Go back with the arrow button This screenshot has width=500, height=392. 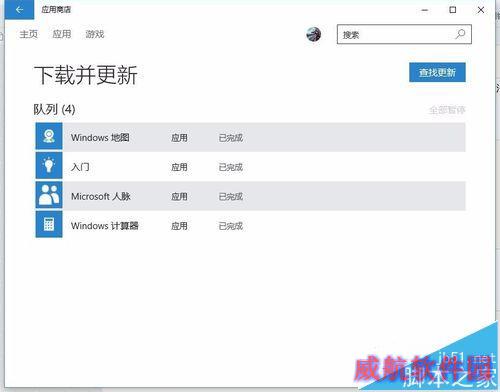(19, 10)
